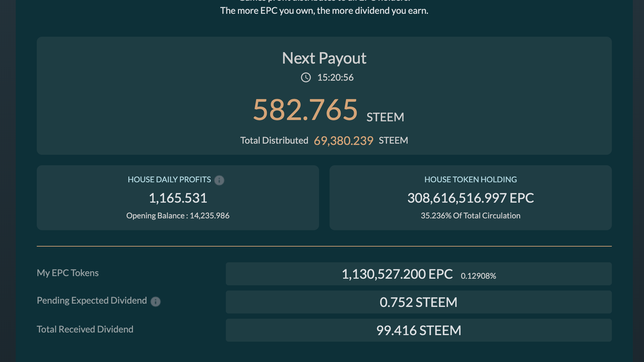The image size is (644, 362).
Task: Click the 582.765 payout amount
Action: [x=305, y=110]
